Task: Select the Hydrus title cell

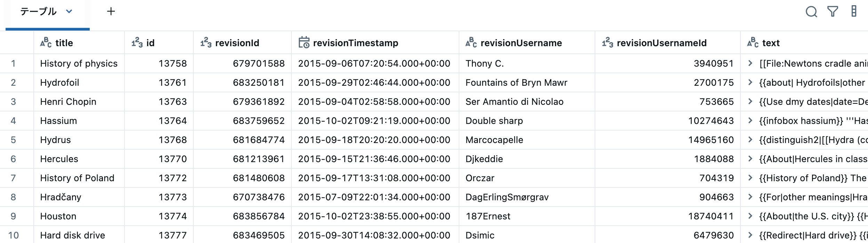Action: pos(79,140)
